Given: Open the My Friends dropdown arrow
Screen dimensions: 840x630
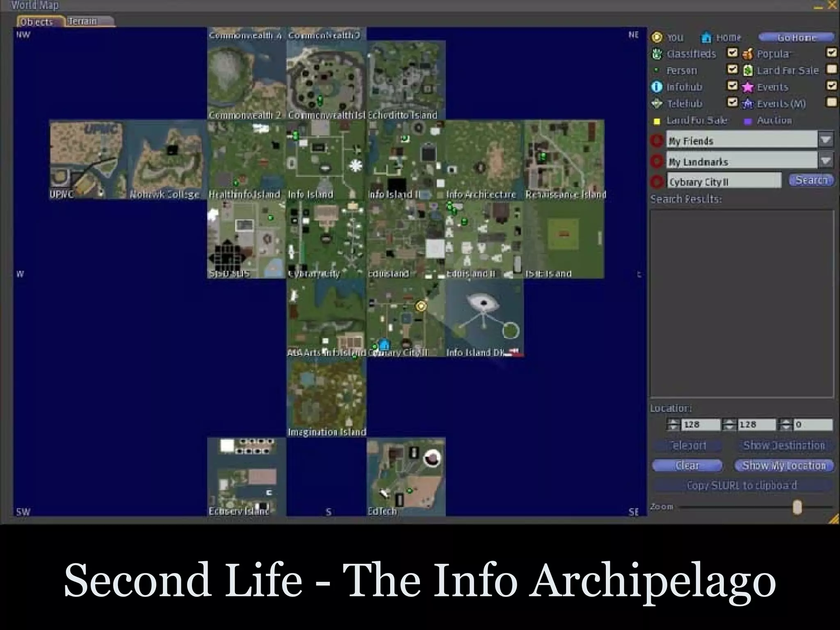Looking at the screenshot, I should [826, 139].
